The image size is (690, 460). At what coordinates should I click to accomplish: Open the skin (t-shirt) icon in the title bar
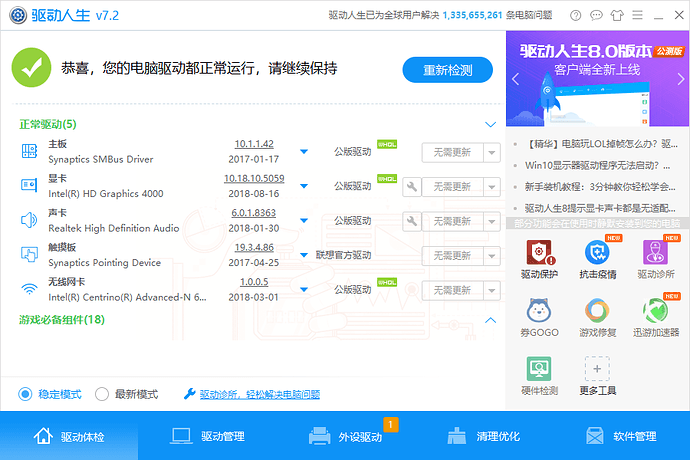(617, 15)
